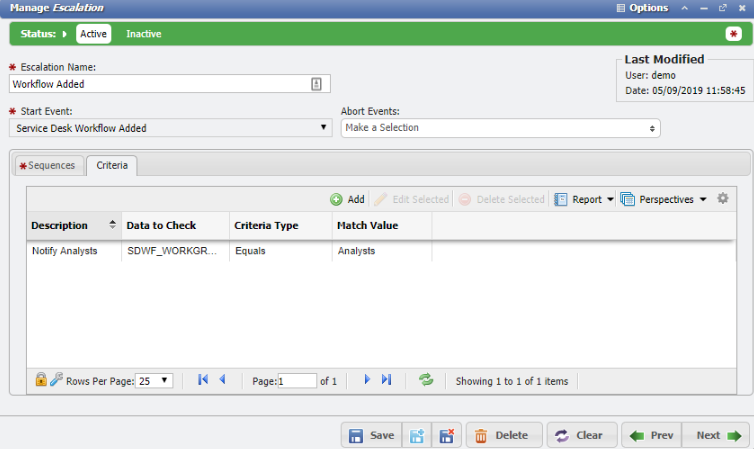The height and width of the screenshot is (449, 754).
Task: Set status to Active
Action: click(93, 33)
